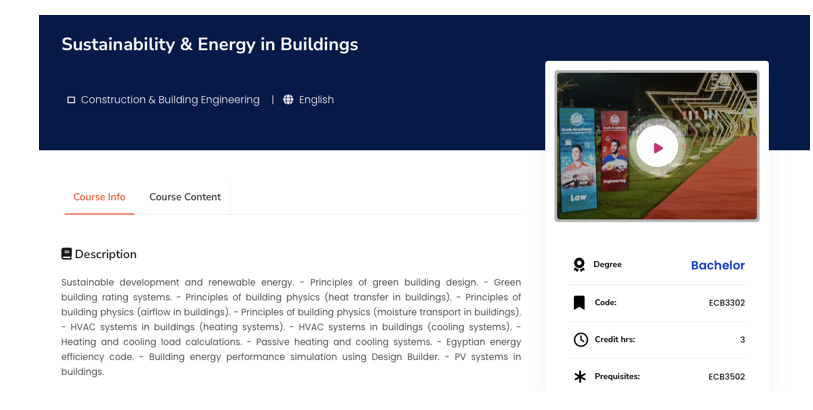Click the English language label
Viewport: 813px width, 410px height.
coord(316,100)
